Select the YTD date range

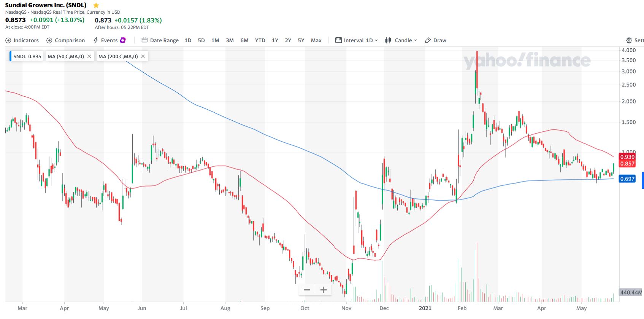(260, 40)
